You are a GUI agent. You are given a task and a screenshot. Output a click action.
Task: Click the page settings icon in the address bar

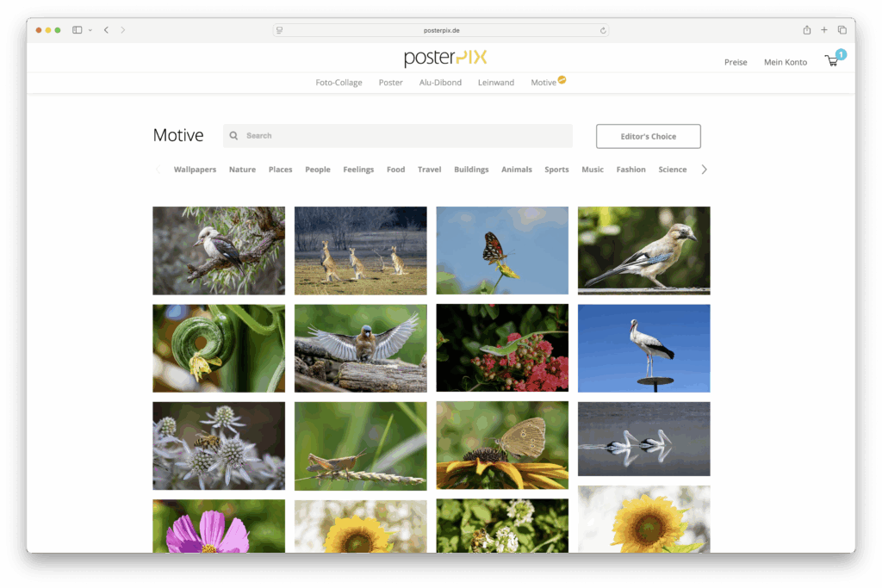tap(280, 30)
